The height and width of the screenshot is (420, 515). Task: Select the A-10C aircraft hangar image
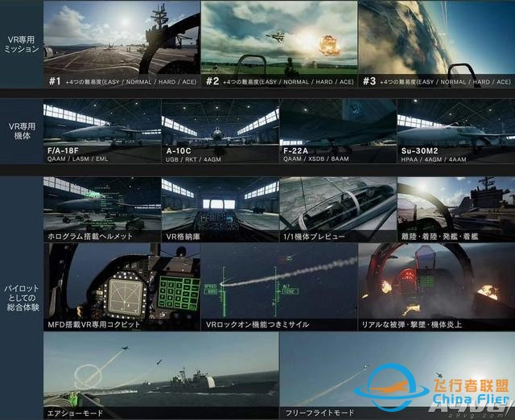(220, 131)
